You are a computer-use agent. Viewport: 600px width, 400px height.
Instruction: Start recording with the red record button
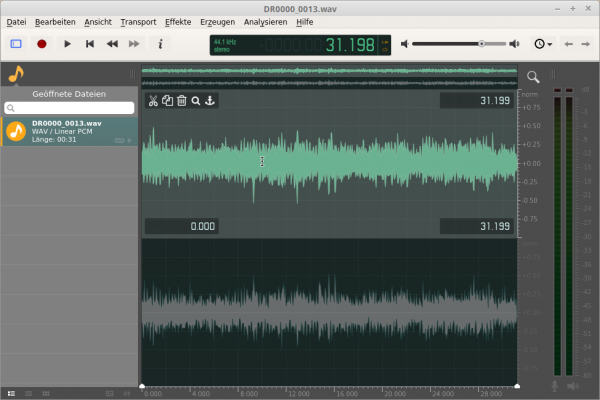[x=42, y=44]
